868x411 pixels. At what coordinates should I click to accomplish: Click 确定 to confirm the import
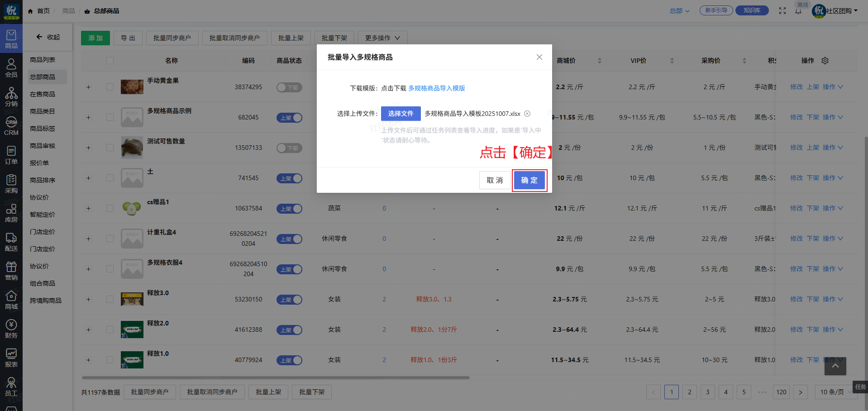(x=529, y=180)
